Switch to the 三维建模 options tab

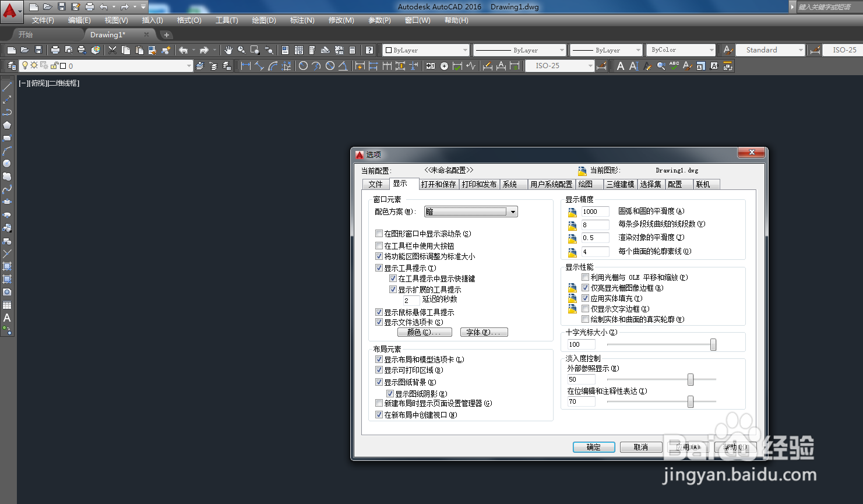(620, 184)
